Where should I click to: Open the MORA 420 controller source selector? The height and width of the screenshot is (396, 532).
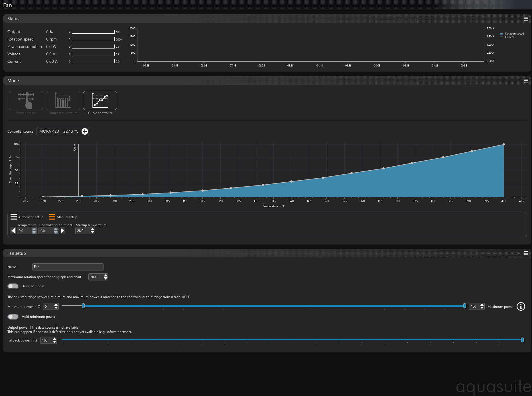pos(58,131)
